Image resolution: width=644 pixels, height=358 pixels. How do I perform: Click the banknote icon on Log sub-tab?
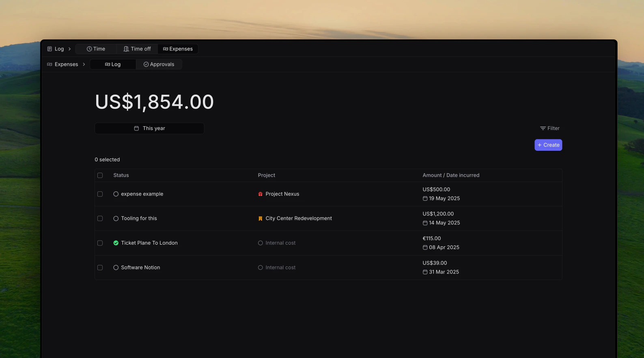click(108, 64)
